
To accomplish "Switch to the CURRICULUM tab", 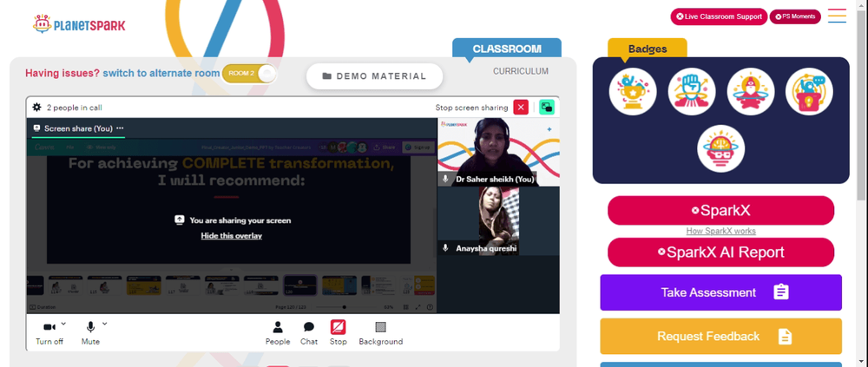I will tap(520, 71).
